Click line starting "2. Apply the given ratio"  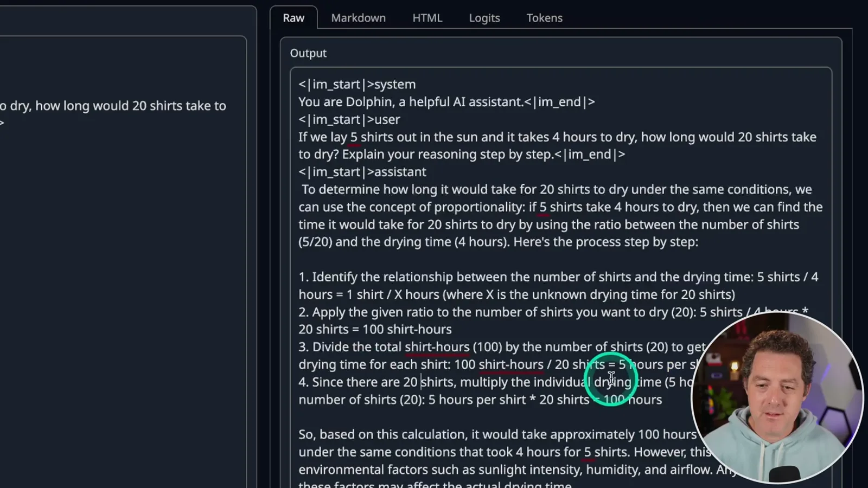pyautogui.click(x=553, y=312)
